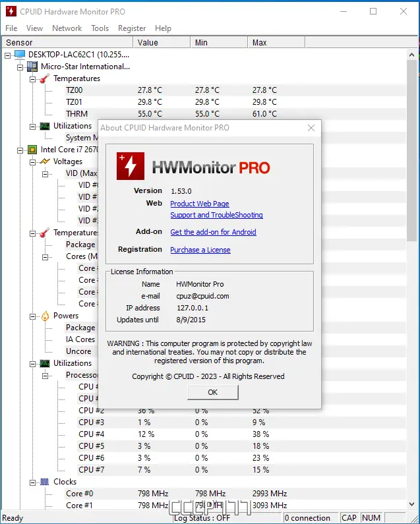
Task: Collapse the DESKTOP-LAC62C1 root node
Action: point(7,55)
